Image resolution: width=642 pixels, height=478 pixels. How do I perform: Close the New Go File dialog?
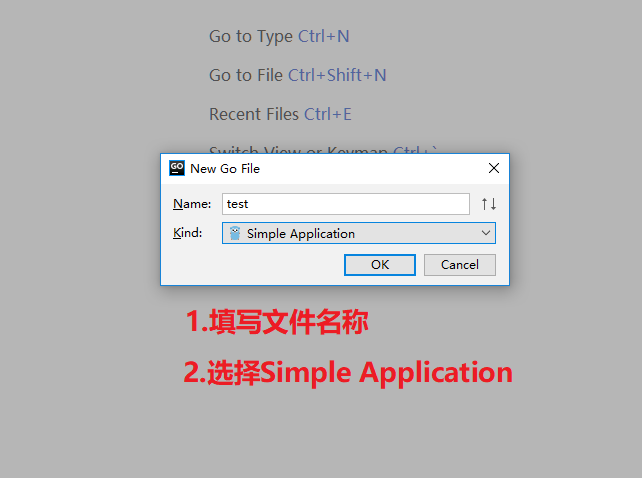point(494,168)
